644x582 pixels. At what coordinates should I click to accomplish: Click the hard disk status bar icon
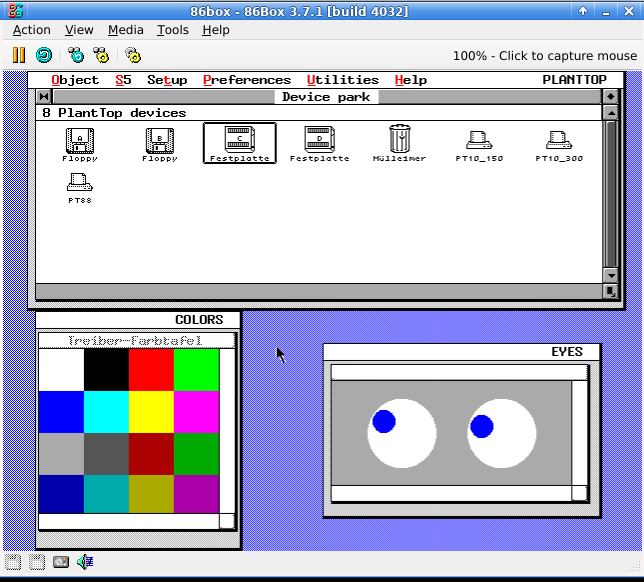point(61,562)
